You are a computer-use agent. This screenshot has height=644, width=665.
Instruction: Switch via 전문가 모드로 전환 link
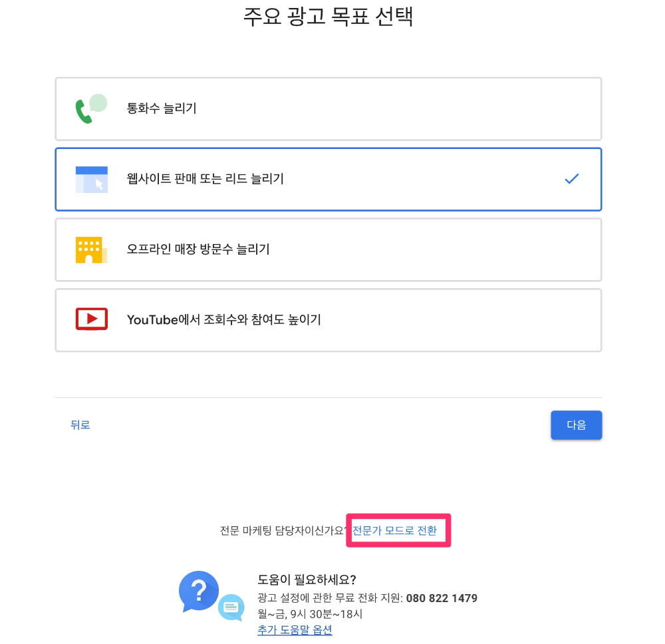coord(394,530)
